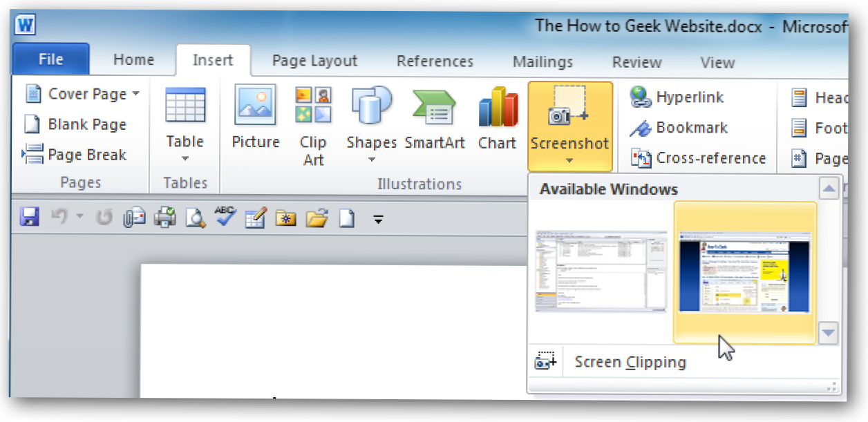
Task: Click the Draw Table pencil icon
Action: coord(255,218)
